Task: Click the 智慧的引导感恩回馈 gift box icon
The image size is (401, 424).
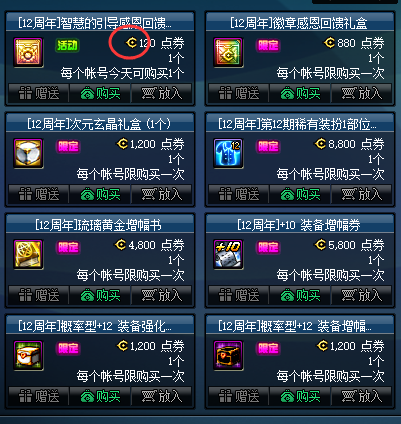Action: 28,52
